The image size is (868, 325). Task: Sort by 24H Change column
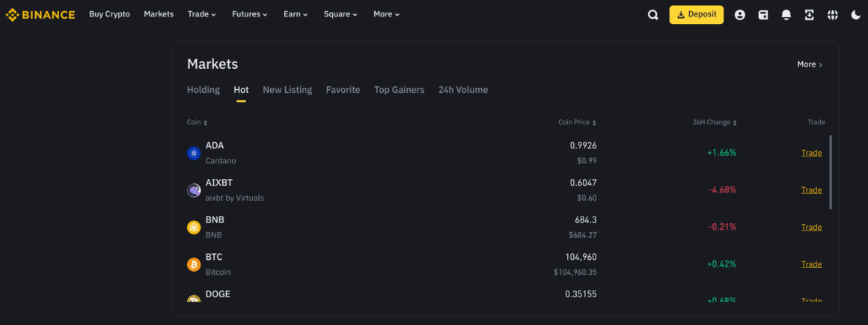tap(715, 122)
